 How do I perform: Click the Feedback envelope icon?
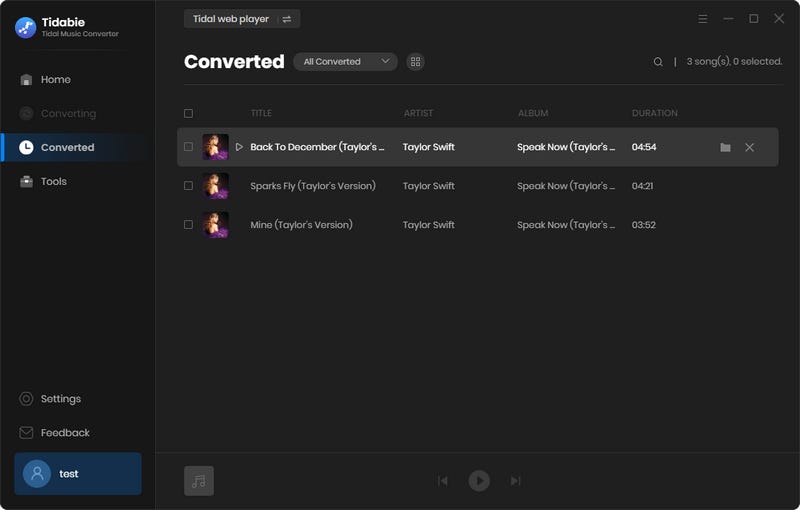coord(26,433)
